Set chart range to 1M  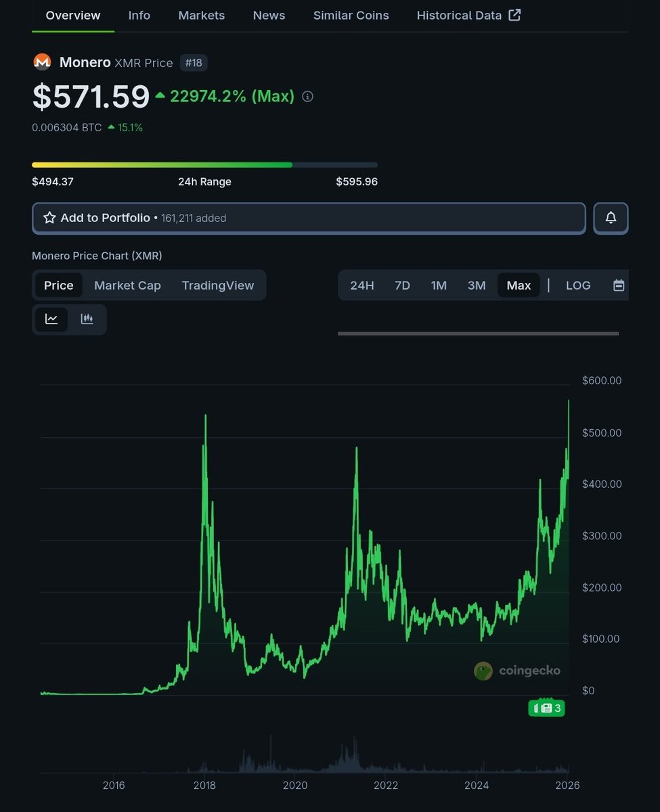pos(439,286)
